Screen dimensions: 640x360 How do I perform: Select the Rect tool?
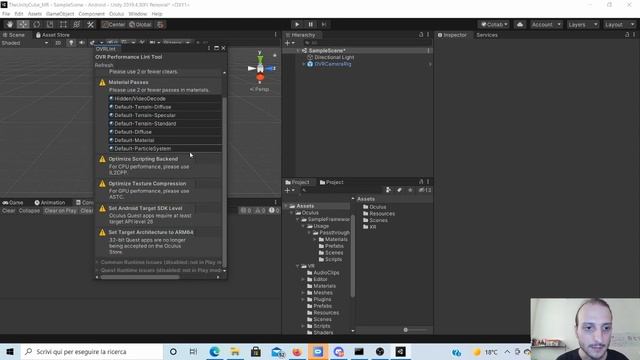point(63,24)
